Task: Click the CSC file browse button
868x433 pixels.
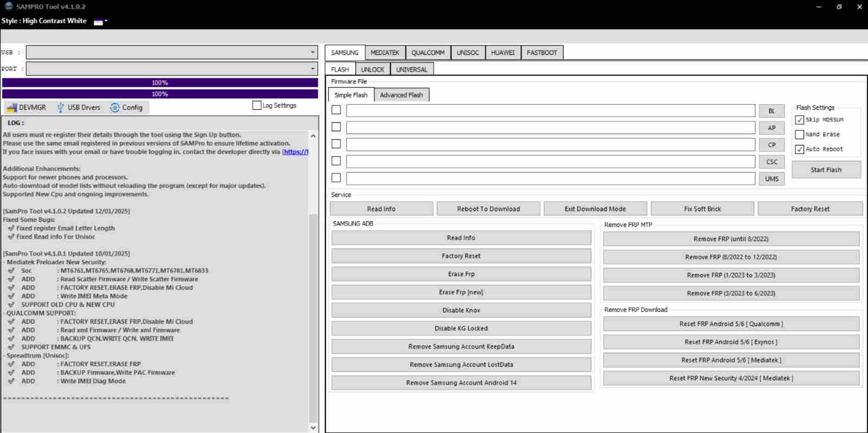Action: [771, 162]
